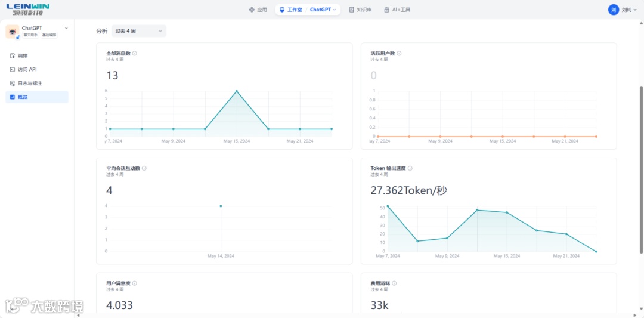The image size is (644, 318).
Task: Open the 刘刚 account menu
Action: coord(623,10)
